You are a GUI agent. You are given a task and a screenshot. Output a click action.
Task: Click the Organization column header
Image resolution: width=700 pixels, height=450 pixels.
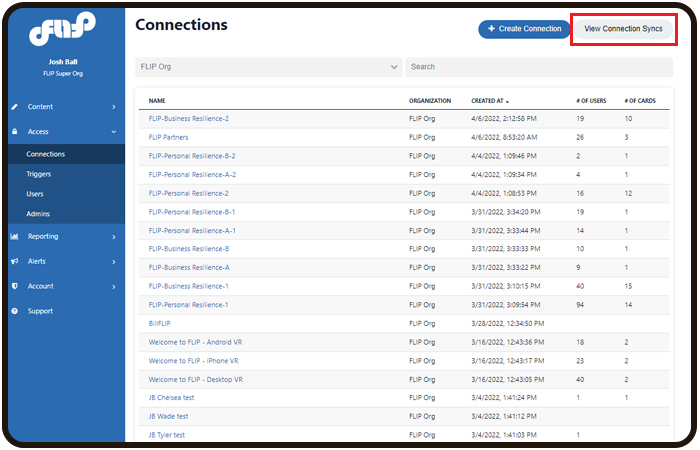click(x=430, y=101)
